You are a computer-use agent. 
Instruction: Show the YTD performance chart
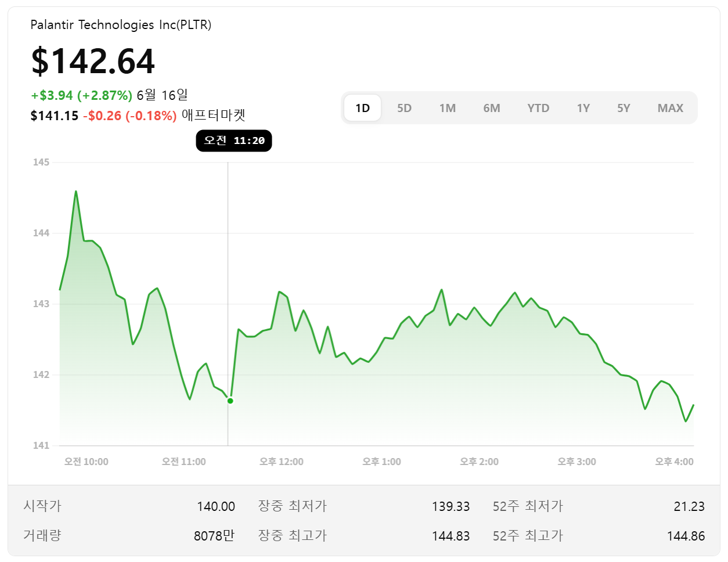coord(538,107)
